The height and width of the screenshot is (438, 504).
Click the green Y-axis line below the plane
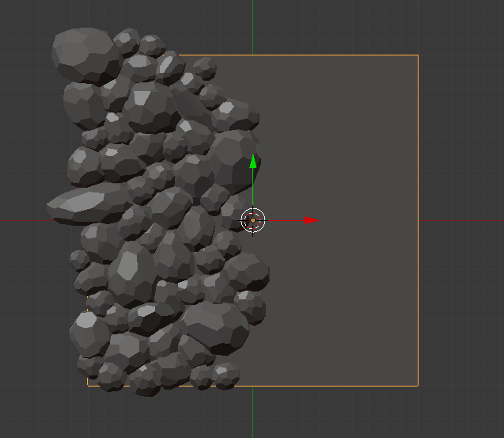click(253, 412)
